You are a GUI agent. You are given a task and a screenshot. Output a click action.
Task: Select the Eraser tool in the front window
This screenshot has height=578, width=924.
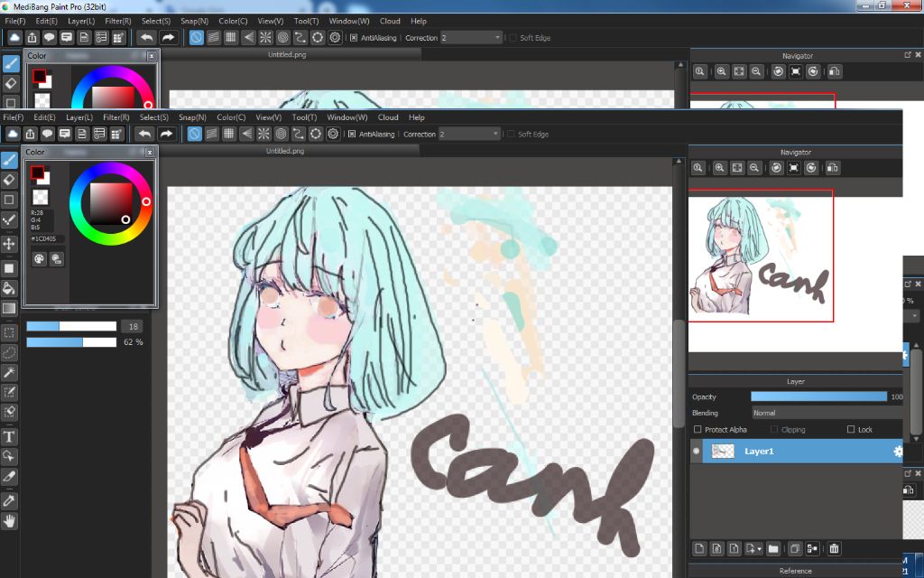pos(9,180)
